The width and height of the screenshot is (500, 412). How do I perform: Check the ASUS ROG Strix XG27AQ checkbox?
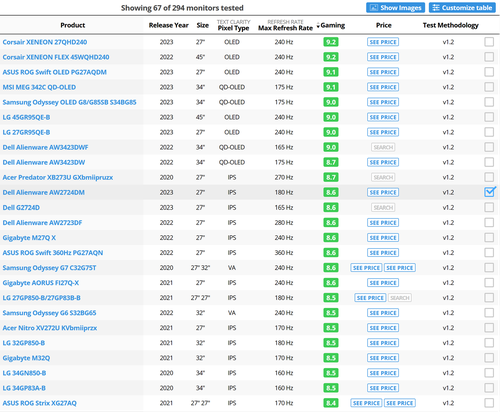pyautogui.click(x=489, y=403)
